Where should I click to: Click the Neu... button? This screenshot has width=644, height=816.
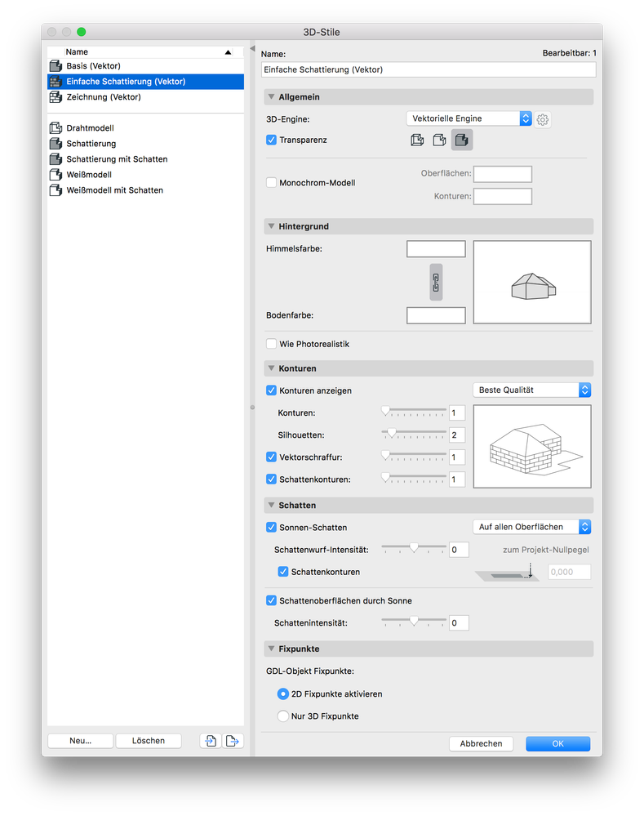point(81,741)
